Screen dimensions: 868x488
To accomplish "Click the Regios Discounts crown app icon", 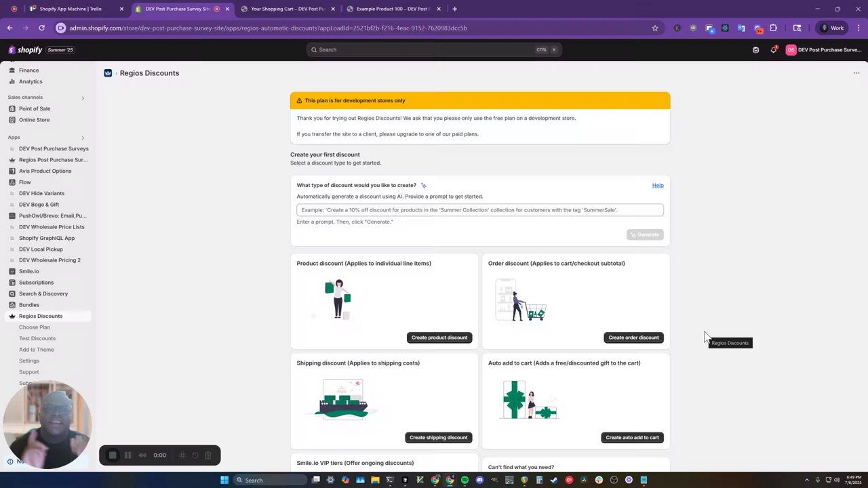I will [x=108, y=73].
